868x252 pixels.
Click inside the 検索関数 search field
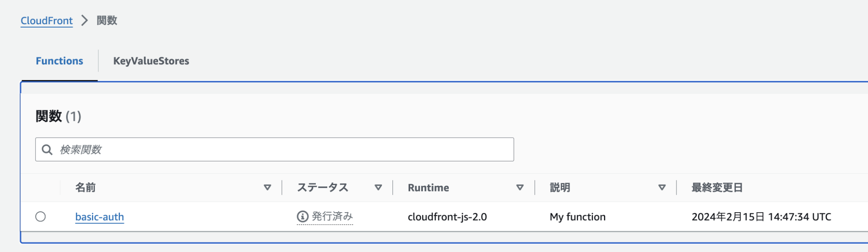coord(254,149)
